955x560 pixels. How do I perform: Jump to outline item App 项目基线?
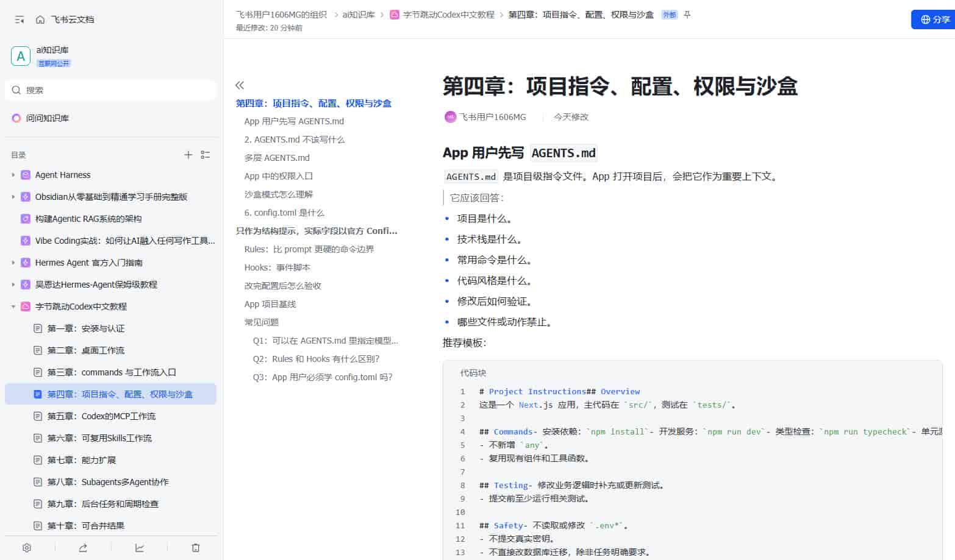(270, 304)
